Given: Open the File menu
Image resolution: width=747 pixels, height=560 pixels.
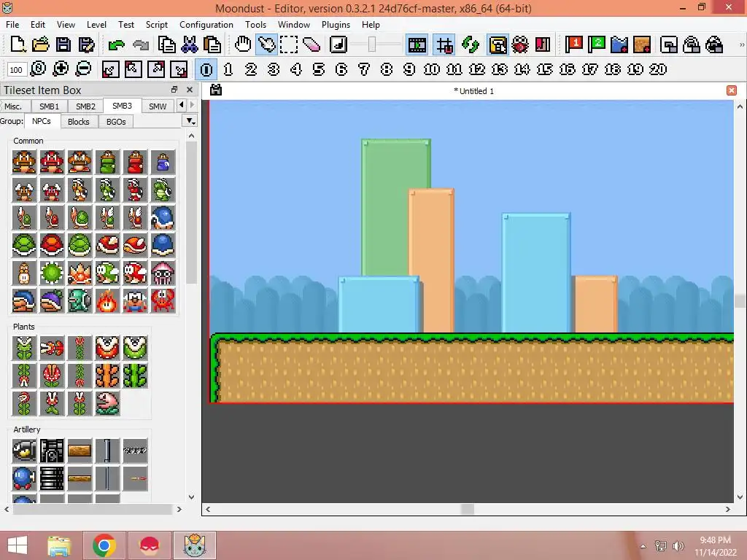Looking at the screenshot, I should (12, 25).
